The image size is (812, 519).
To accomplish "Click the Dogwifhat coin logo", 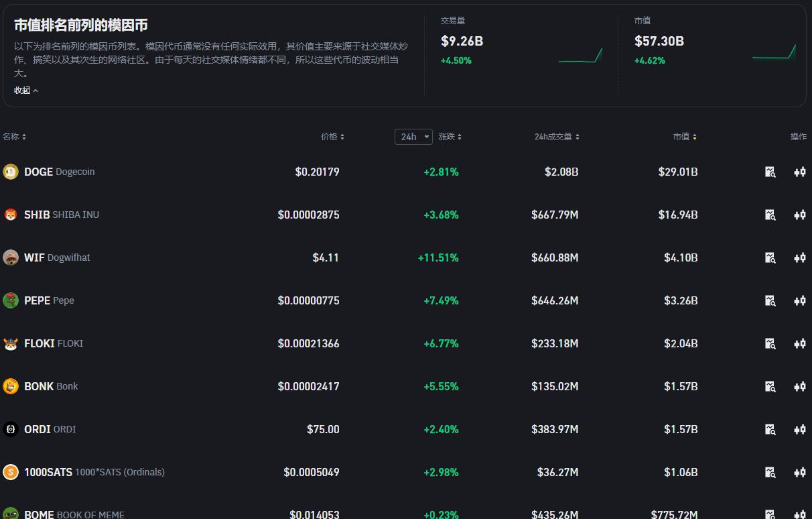I will point(11,257).
